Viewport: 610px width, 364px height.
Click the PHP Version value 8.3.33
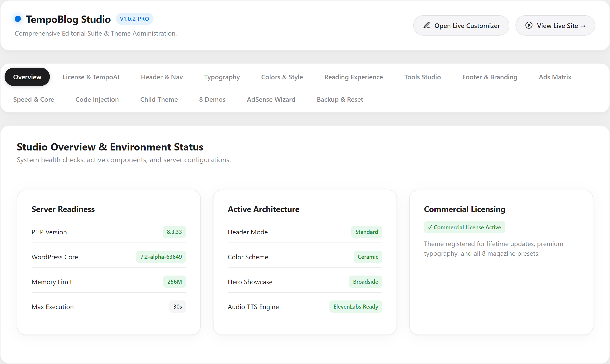174,232
